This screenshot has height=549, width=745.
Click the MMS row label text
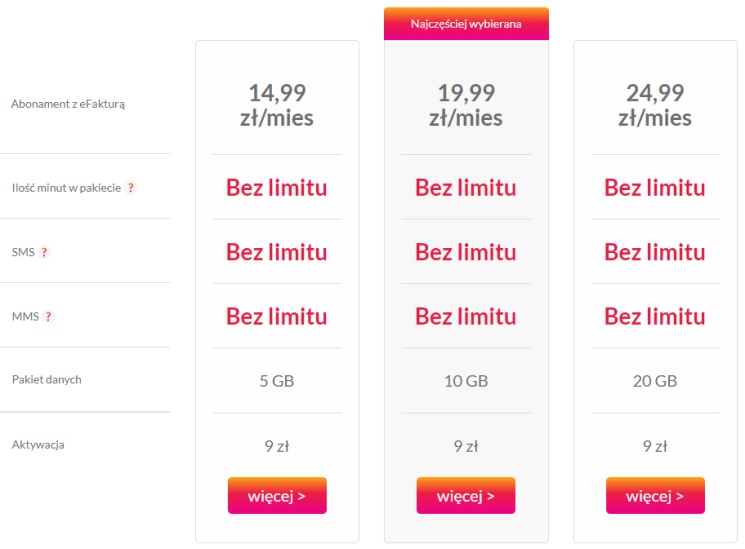point(24,316)
